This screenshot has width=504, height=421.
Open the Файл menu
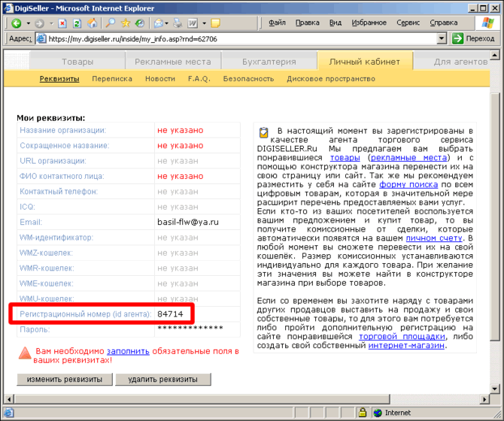click(x=277, y=23)
